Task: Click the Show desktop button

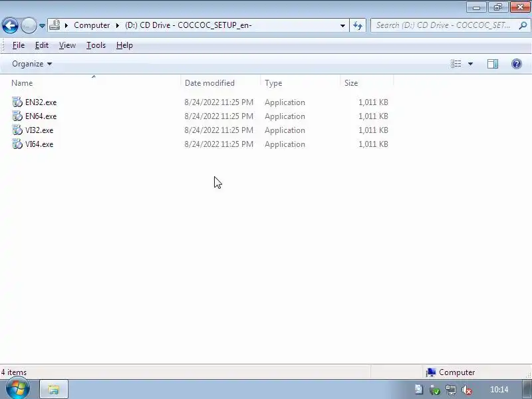Action: pos(527,389)
